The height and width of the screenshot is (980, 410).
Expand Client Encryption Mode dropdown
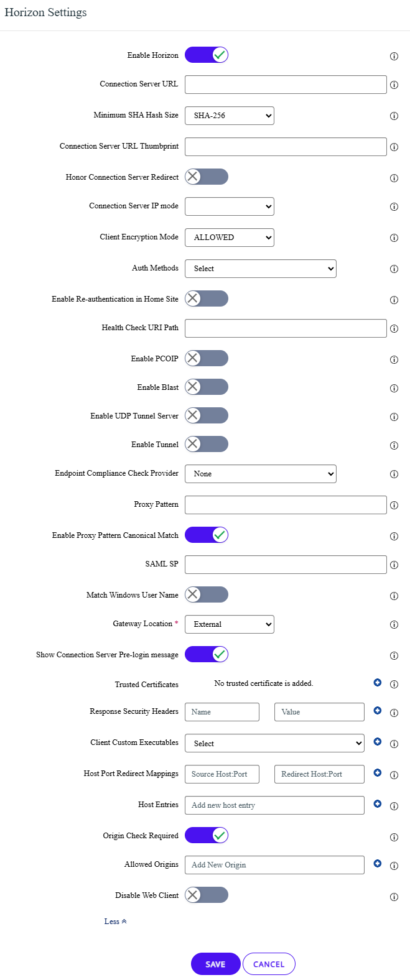pos(230,238)
